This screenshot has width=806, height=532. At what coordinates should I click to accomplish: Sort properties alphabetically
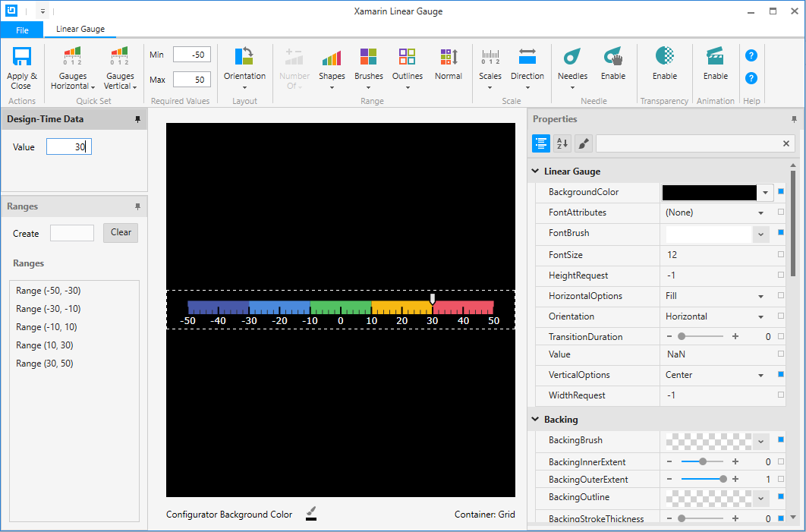tap(562, 144)
